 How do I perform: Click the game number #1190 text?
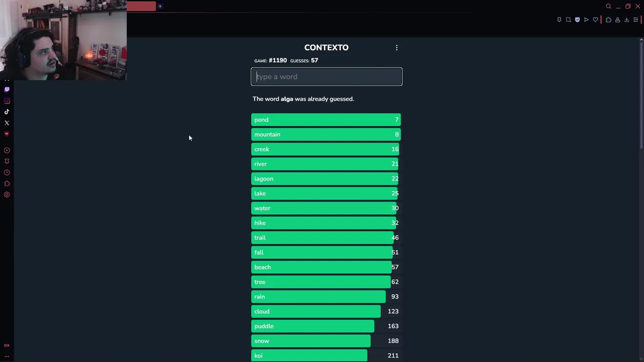[278, 60]
